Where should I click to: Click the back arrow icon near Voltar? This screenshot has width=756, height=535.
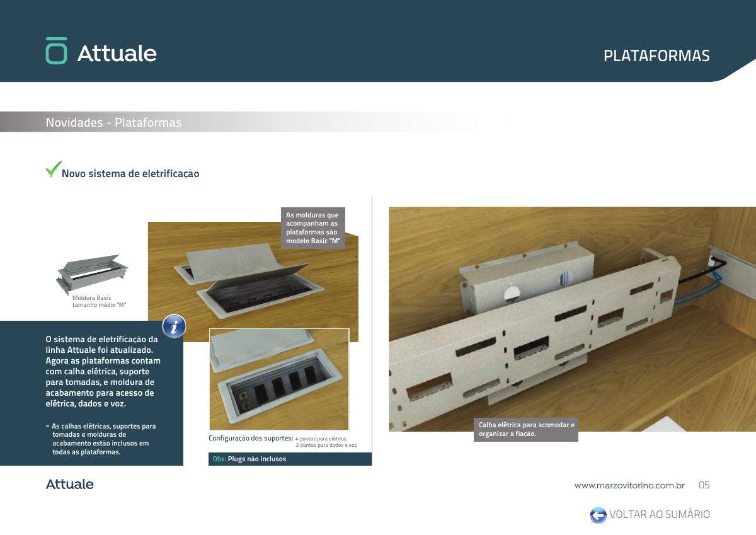598,515
